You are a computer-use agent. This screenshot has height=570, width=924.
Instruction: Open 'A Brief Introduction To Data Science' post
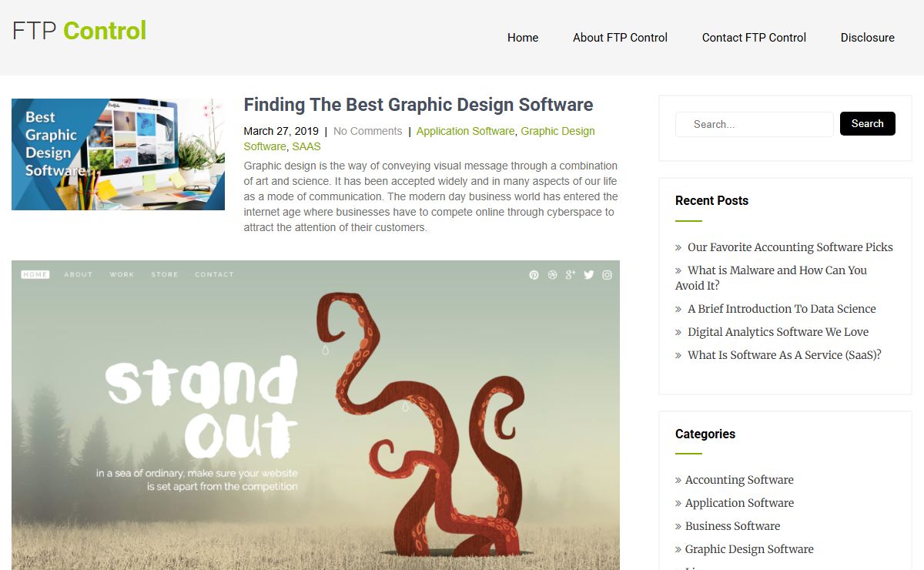[782, 309]
